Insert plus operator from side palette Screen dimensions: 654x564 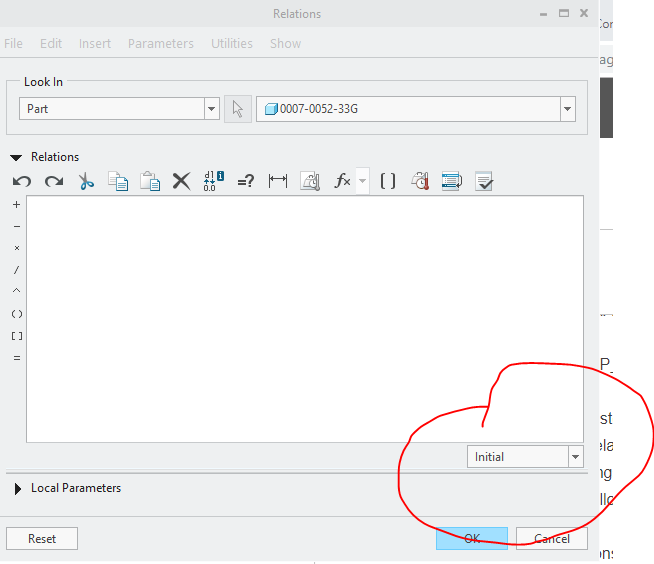17,204
